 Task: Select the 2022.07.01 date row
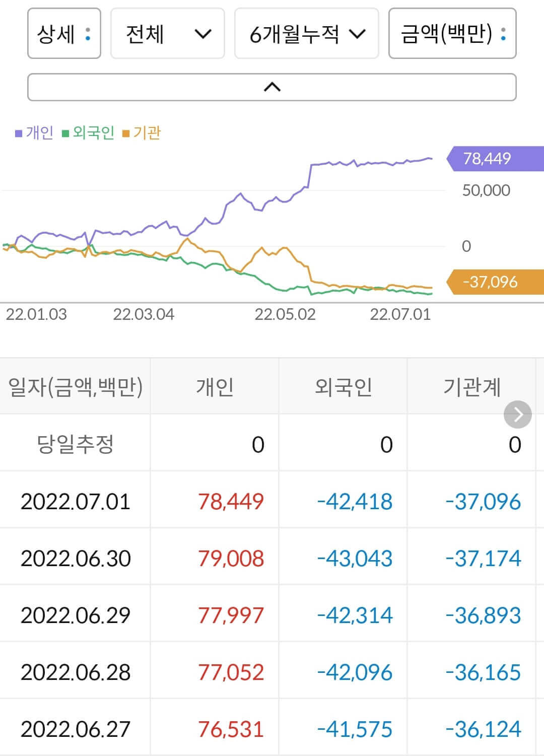[x=76, y=501]
